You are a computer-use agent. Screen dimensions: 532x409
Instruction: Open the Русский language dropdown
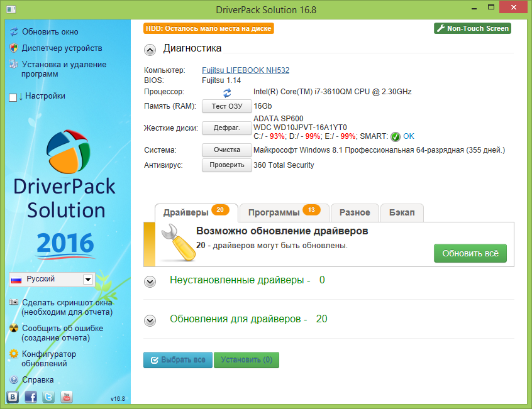pyautogui.click(x=52, y=280)
